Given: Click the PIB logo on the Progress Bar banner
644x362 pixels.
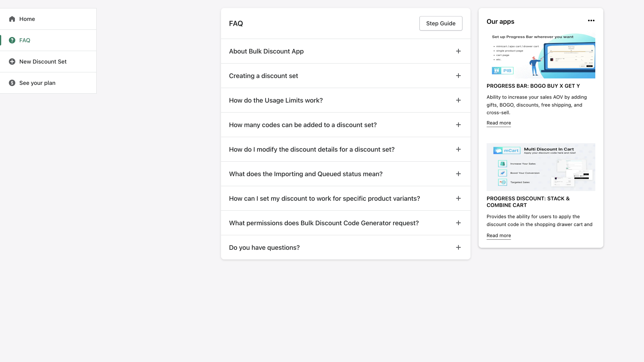Looking at the screenshot, I should click(x=502, y=70).
